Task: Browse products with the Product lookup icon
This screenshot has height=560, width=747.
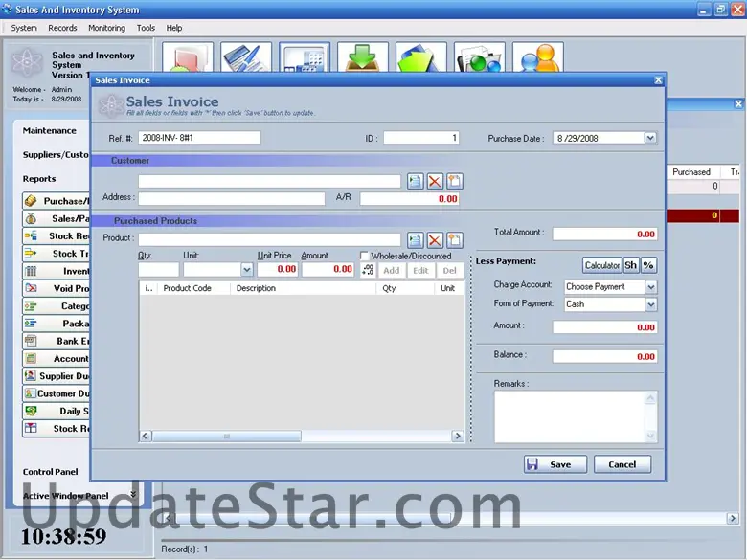Action: click(x=415, y=240)
